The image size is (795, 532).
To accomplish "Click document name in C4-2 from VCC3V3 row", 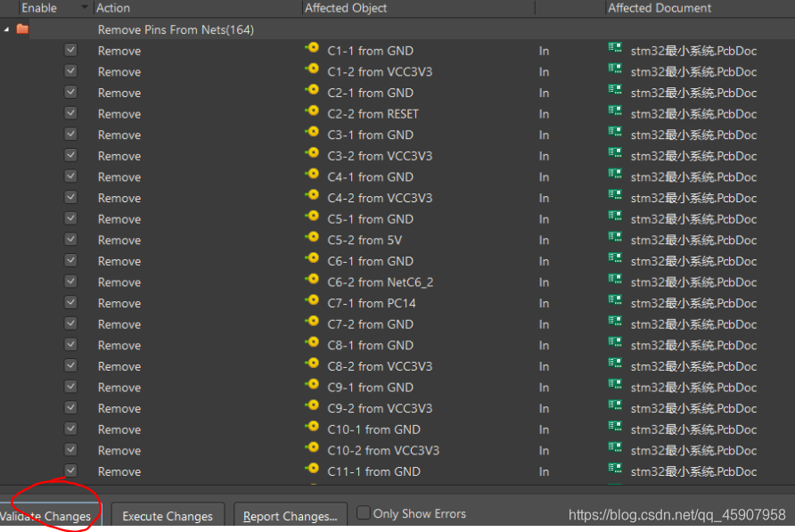I will [x=693, y=199].
